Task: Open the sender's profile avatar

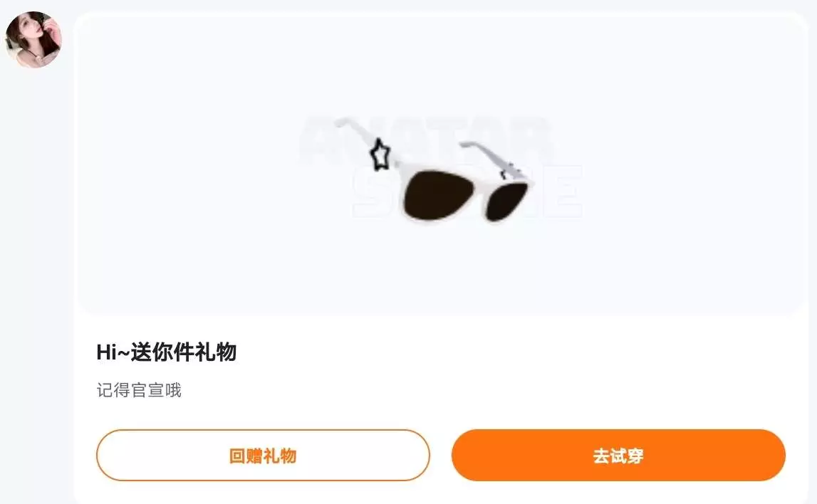Action: click(33, 40)
